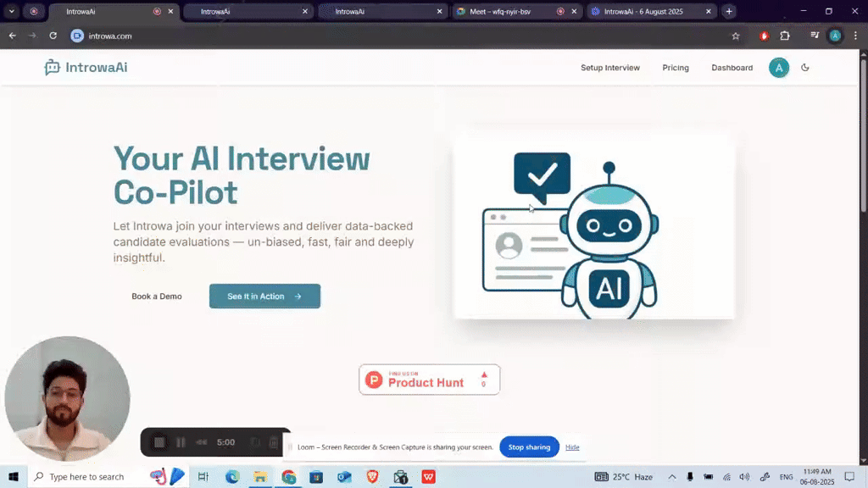
Task: Click the pinned recording tab
Action: (34, 11)
